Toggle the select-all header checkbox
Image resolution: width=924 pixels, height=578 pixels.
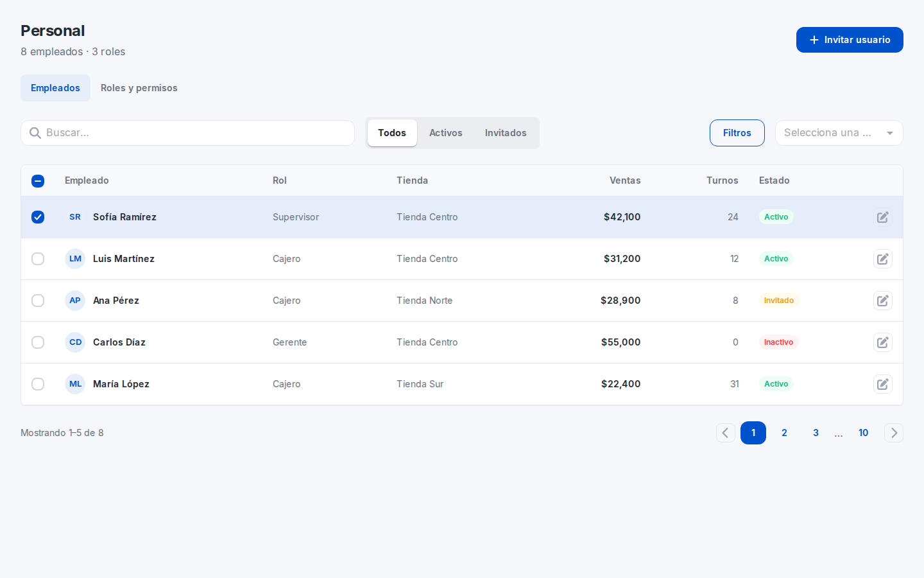point(38,181)
